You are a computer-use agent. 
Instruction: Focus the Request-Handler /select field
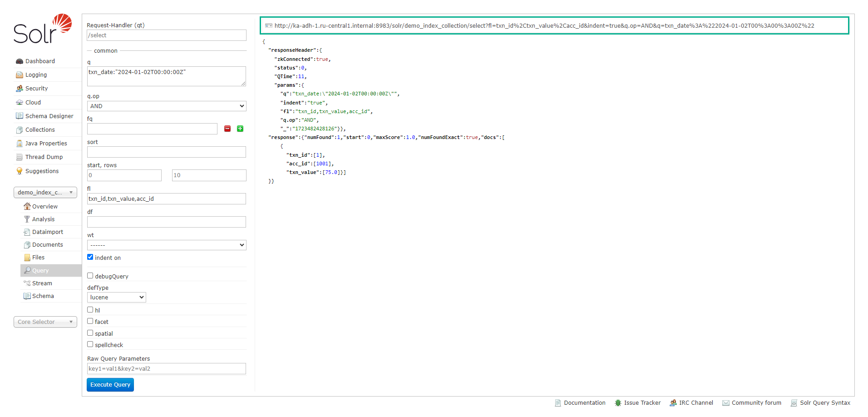[167, 35]
